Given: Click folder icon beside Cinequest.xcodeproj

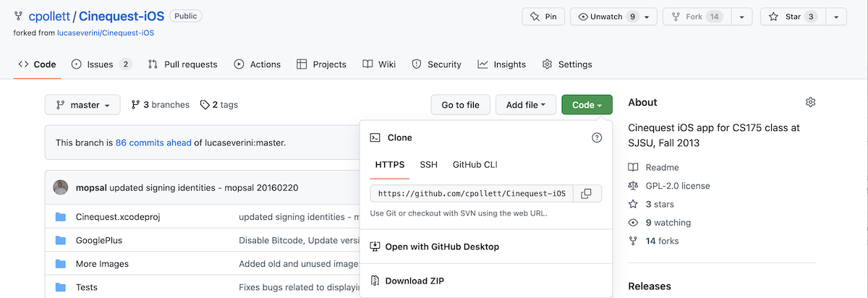Looking at the screenshot, I should click(x=61, y=217).
